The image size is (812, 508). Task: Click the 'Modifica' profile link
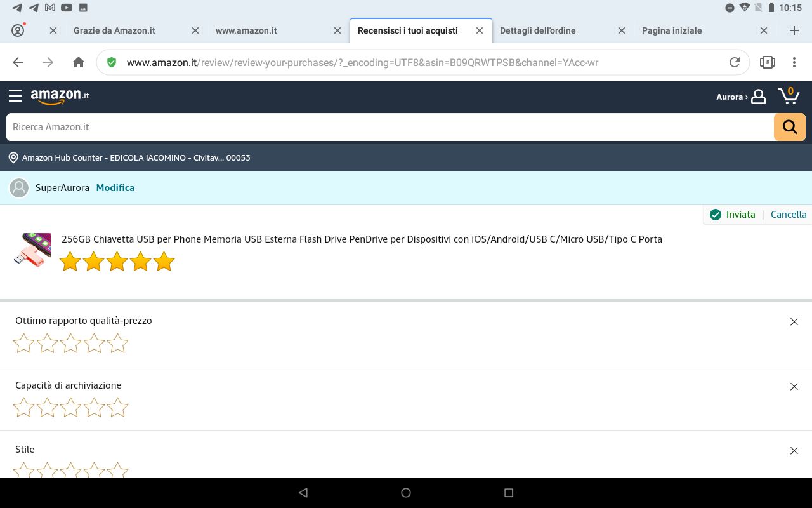[115, 188]
